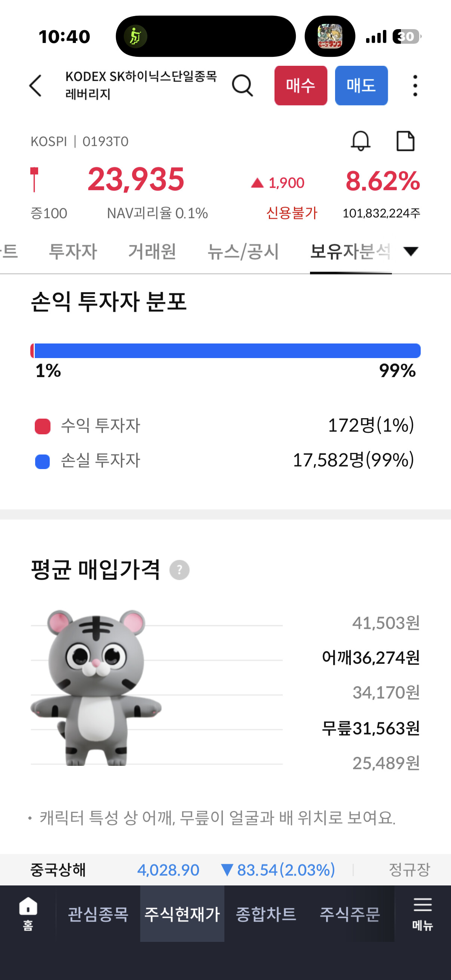Open the document memo icon
Viewport: 451px width, 980px height.
point(405,141)
